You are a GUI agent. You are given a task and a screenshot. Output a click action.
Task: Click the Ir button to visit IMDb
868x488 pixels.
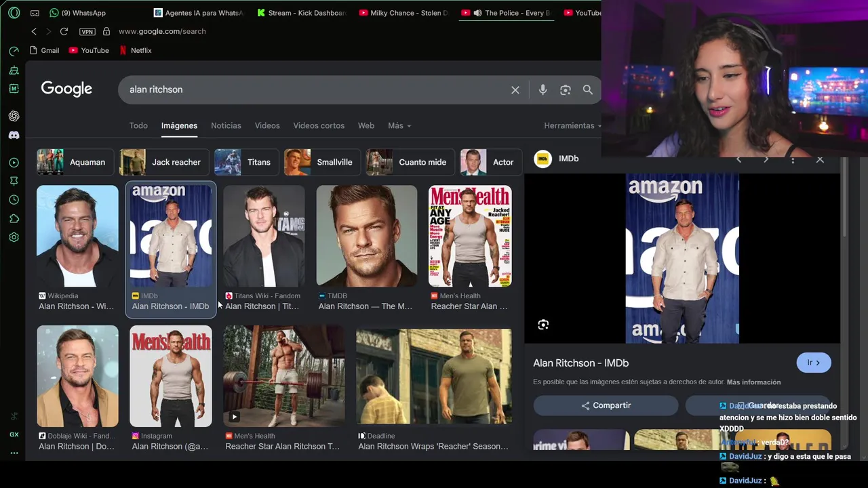814,363
